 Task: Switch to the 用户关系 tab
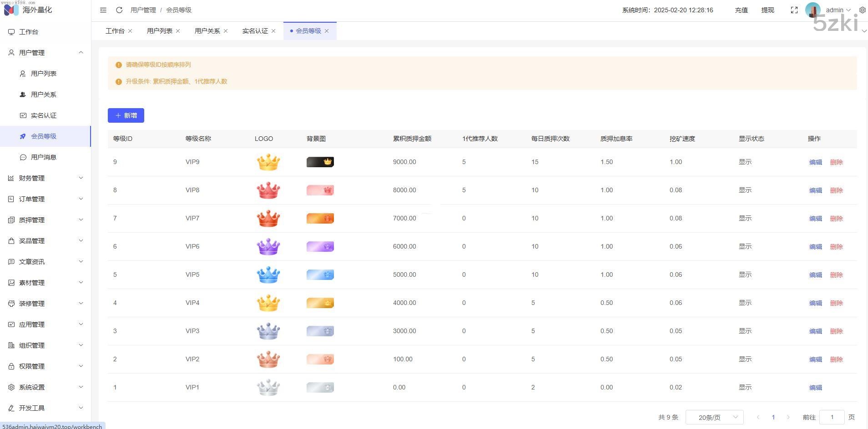click(x=207, y=31)
